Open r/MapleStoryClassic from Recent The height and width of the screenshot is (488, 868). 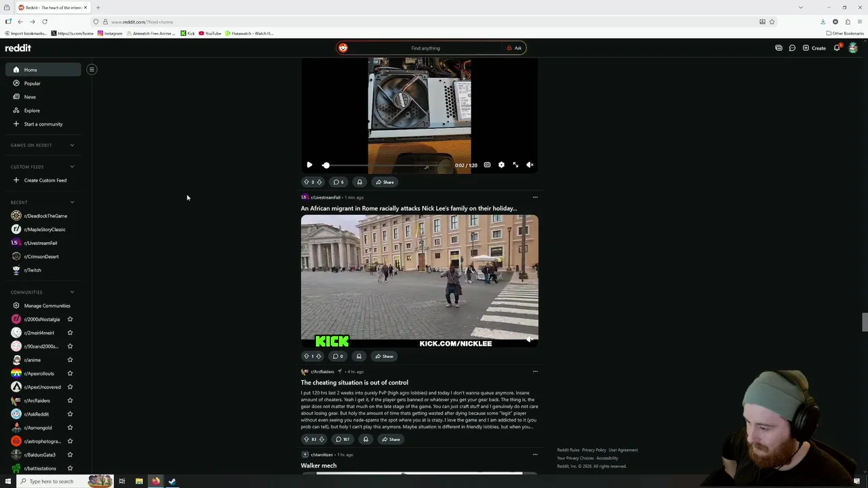(x=43, y=229)
